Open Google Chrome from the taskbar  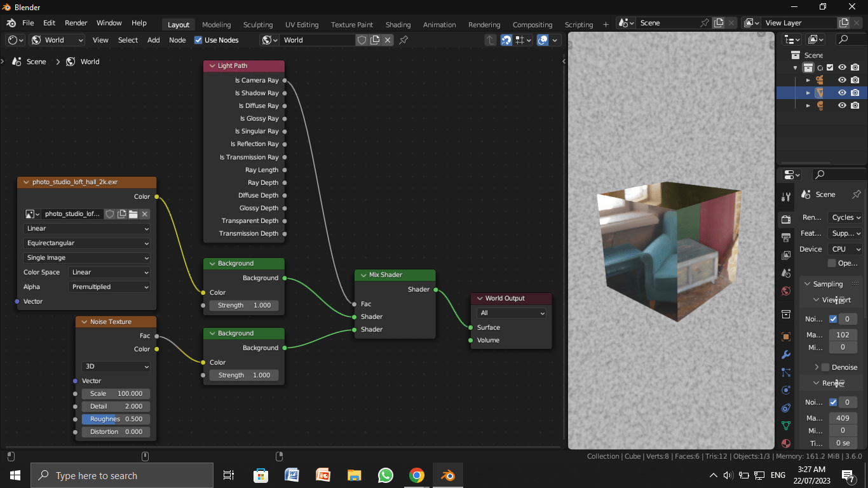tap(416, 475)
